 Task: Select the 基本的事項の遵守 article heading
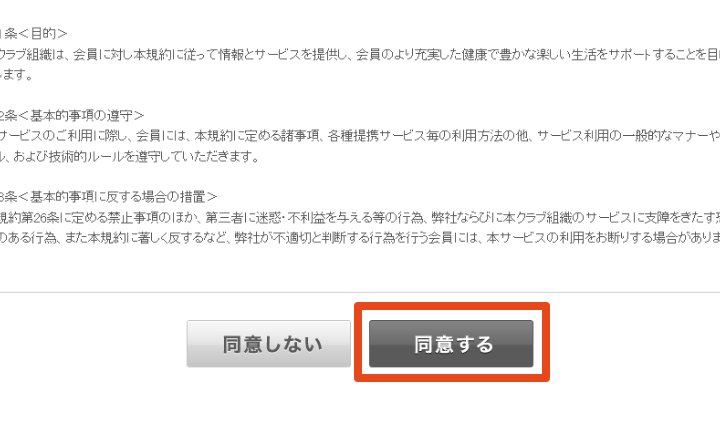(82, 115)
